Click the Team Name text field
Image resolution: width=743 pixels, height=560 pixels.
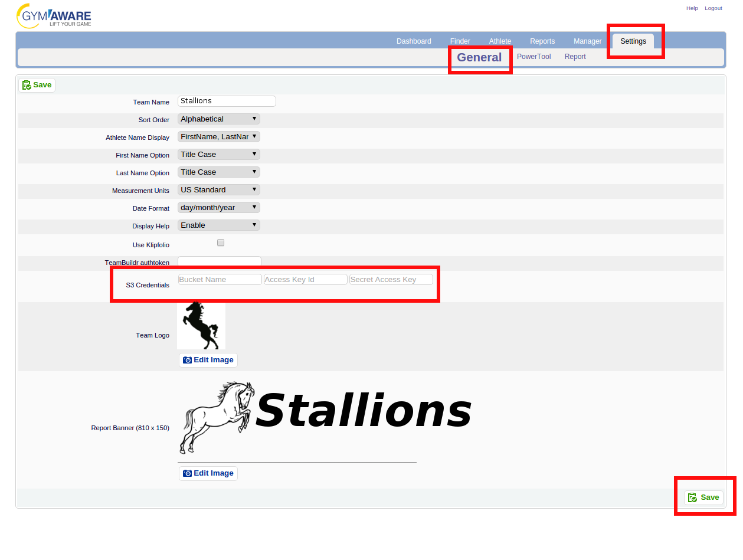tap(227, 101)
